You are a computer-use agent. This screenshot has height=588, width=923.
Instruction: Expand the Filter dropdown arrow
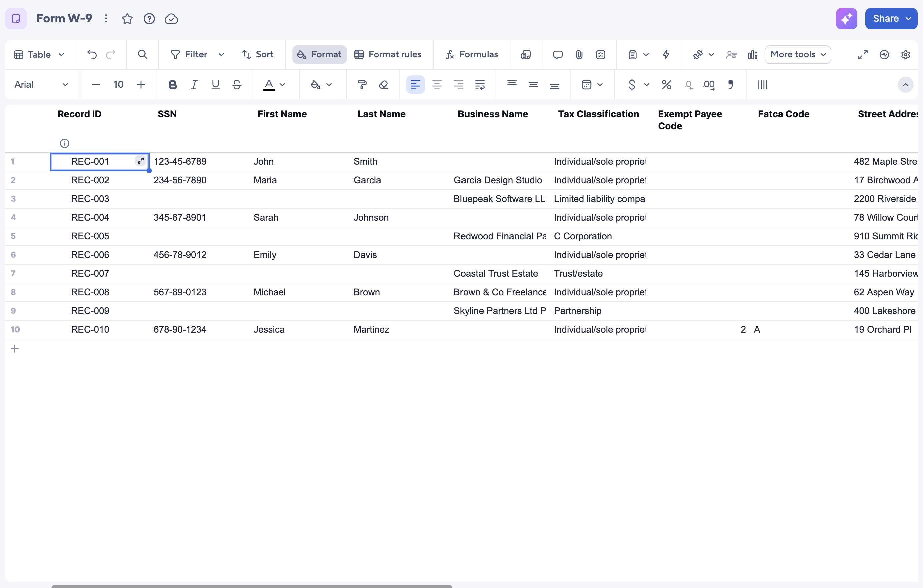pos(221,54)
